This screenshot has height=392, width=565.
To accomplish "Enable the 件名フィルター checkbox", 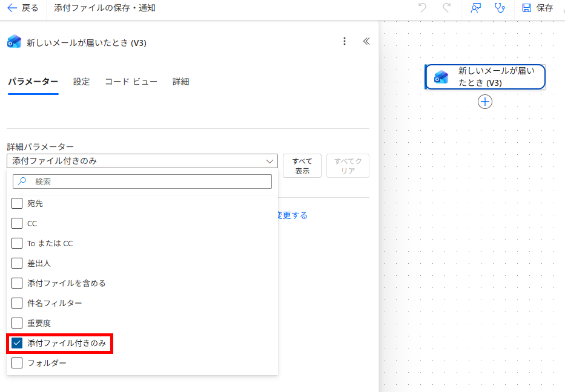I will (x=17, y=303).
